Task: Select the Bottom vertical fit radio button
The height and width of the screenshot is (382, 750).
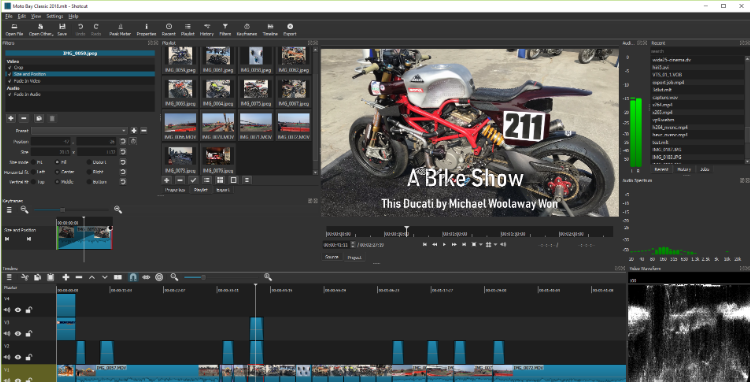Action: 89,182
